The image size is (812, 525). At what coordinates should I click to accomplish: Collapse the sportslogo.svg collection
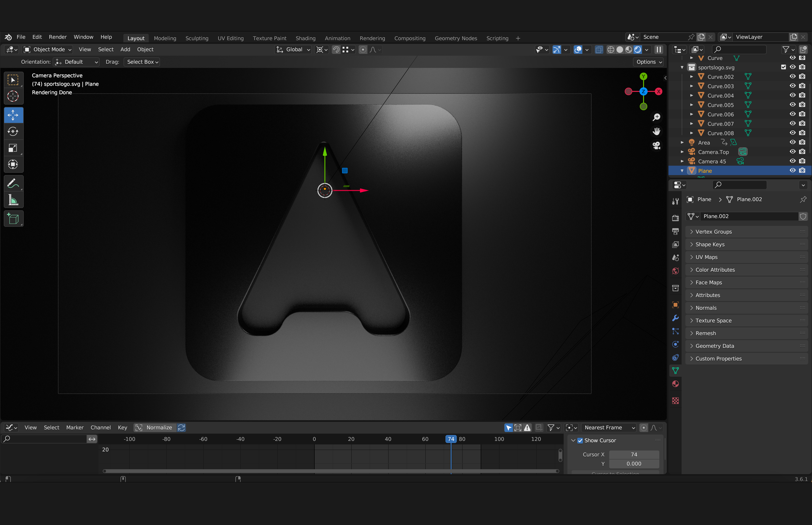click(x=682, y=68)
